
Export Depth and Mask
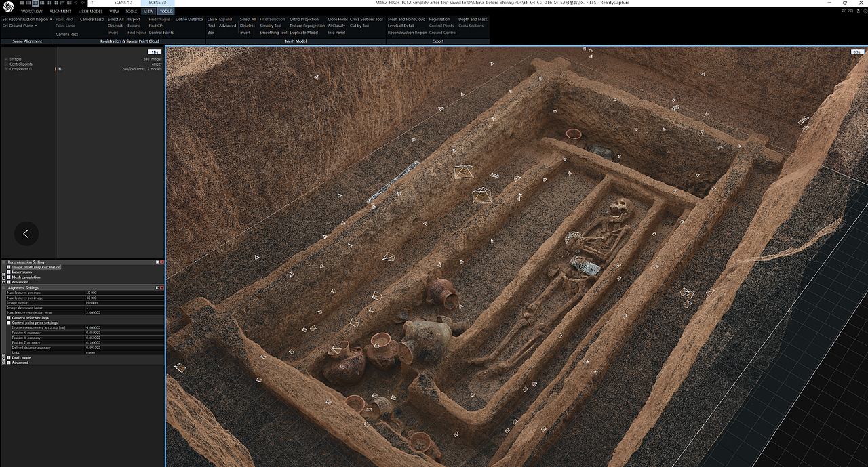(473, 19)
